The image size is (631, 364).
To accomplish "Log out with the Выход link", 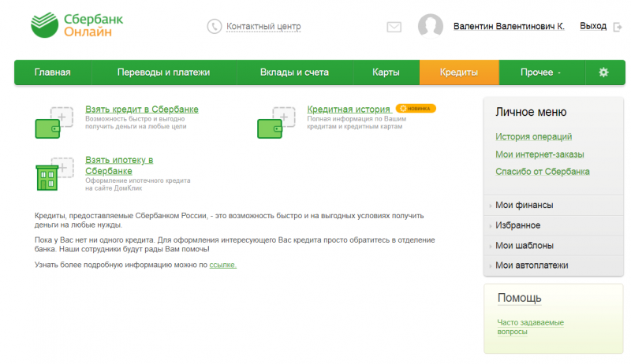I will [x=593, y=26].
